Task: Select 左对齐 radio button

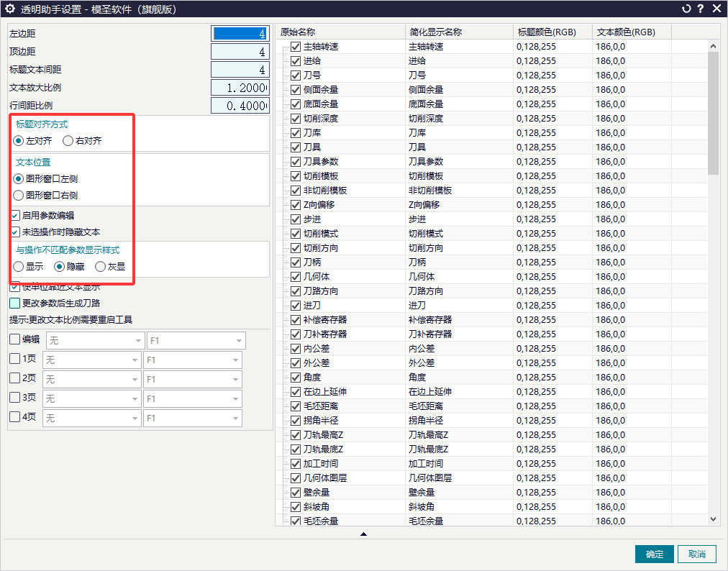Action: coord(19,141)
